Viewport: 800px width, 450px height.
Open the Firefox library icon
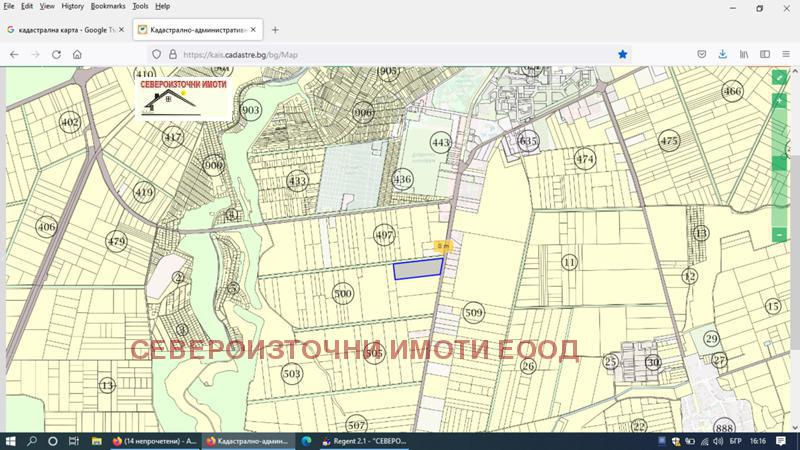[744, 54]
